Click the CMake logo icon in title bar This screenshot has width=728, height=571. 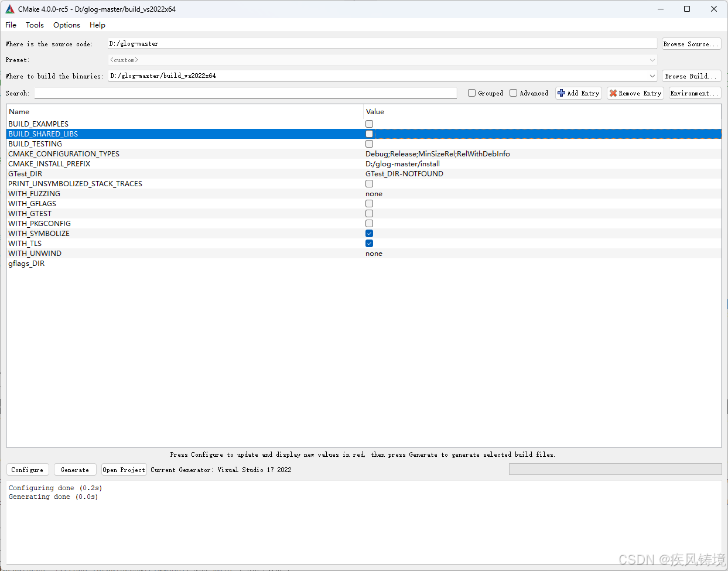(x=9, y=9)
